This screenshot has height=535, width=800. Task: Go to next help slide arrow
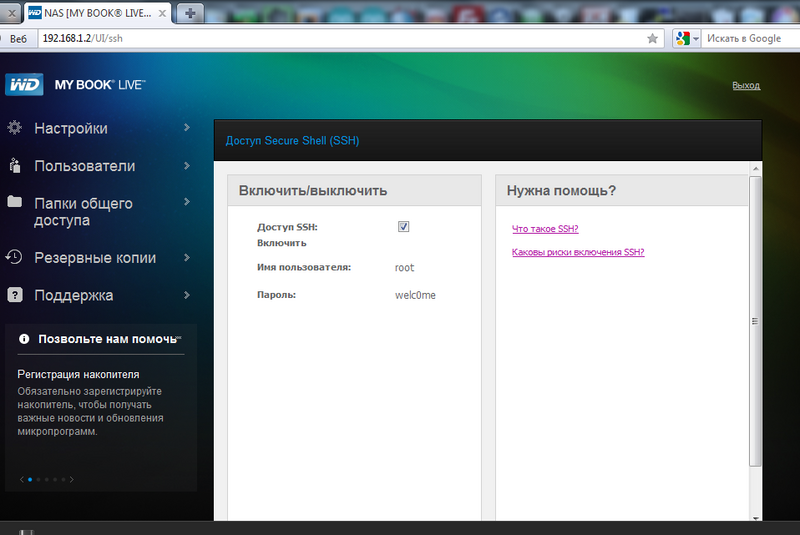[71, 479]
